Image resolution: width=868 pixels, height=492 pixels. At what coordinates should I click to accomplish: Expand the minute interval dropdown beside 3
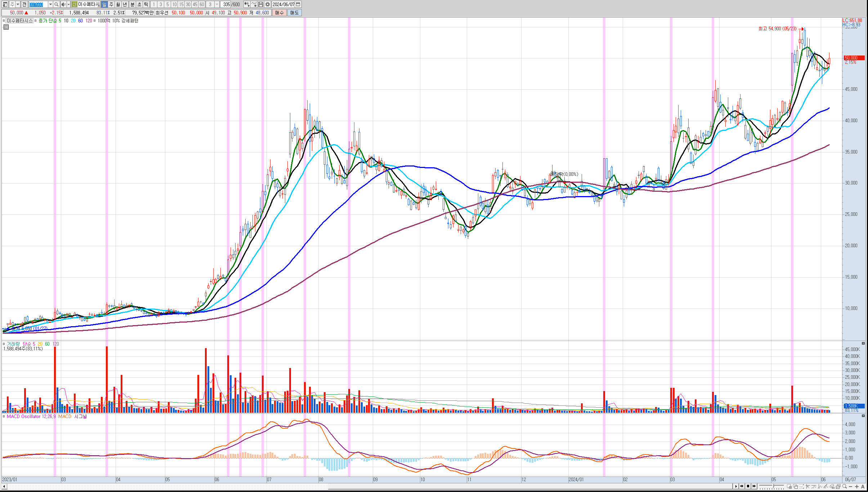click(217, 4)
